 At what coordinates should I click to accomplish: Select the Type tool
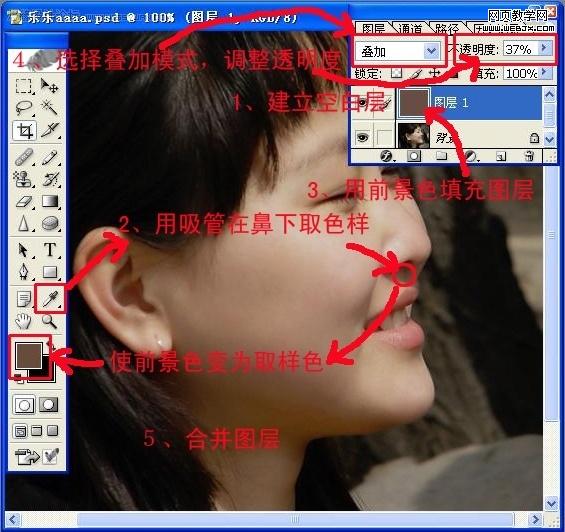click(x=49, y=250)
